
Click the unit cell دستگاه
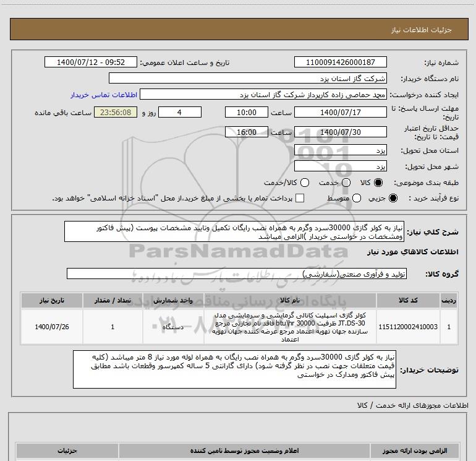[173, 327]
